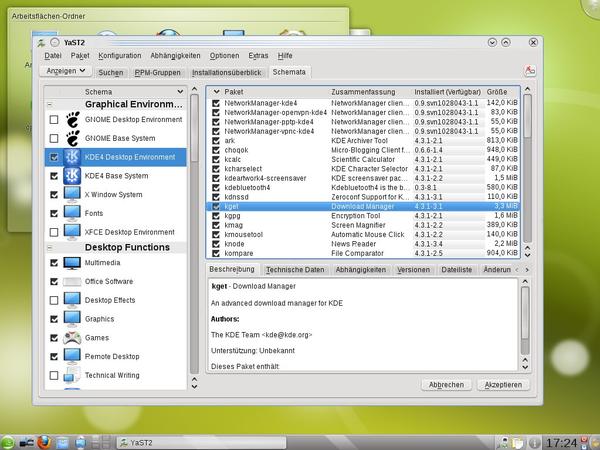Image resolution: width=600 pixels, height=450 pixels.
Task: Enable the XFCE Desktop Environment checkbox
Action: click(x=54, y=232)
